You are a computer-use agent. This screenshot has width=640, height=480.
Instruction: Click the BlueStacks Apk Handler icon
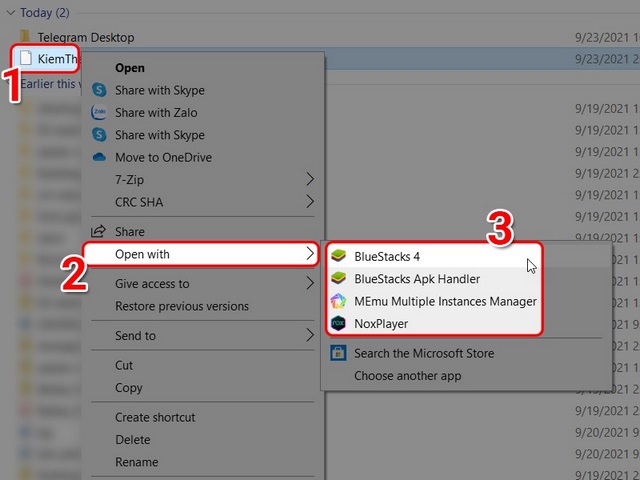(339, 279)
